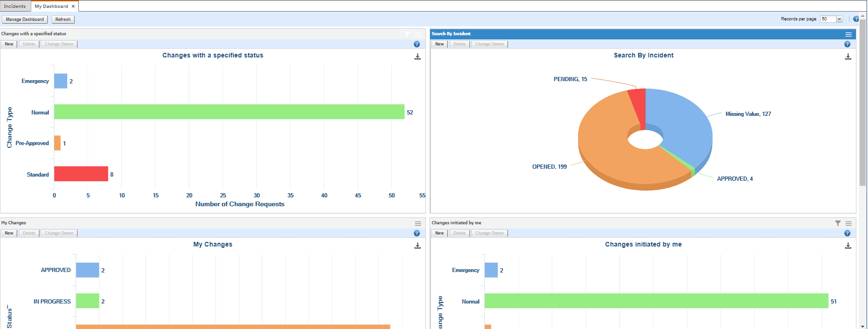The height and width of the screenshot is (329, 868).
Task: Click the Search By Incident blue panel header
Action: [643, 34]
